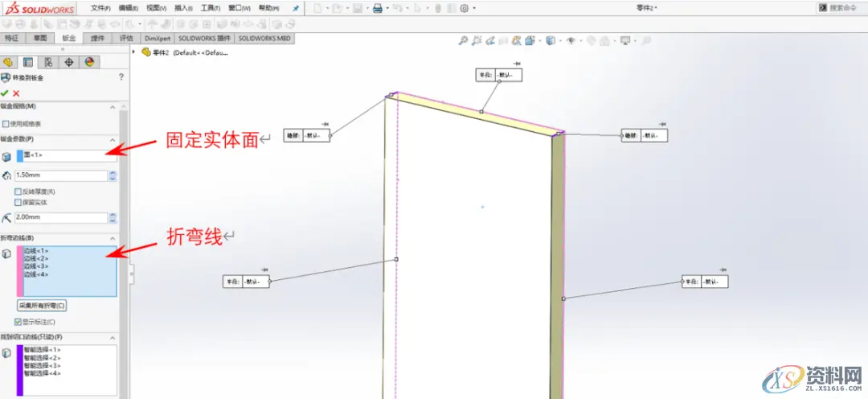Click the View Settings monitor icon

pos(625,40)
